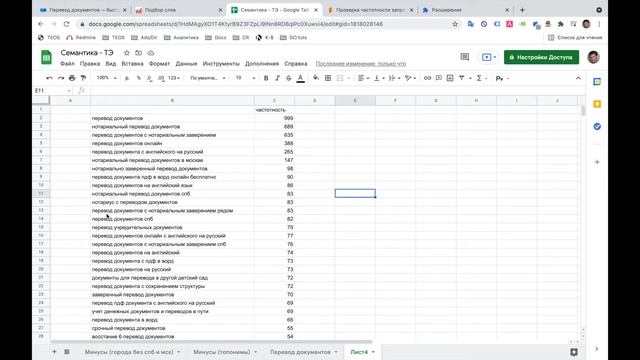This screenshot has height=360, width=640.
Task: Click the Redo icon in toolbar
Action: click(61, 78)
